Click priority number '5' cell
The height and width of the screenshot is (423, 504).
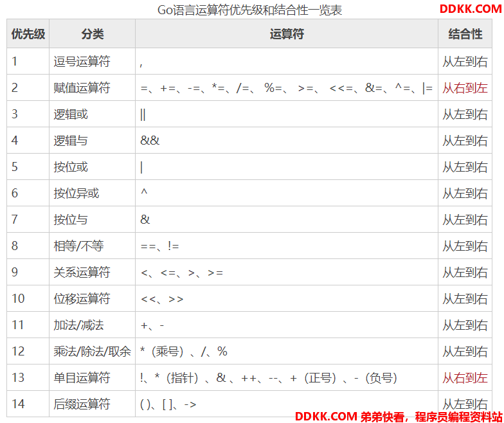(28, 167)
